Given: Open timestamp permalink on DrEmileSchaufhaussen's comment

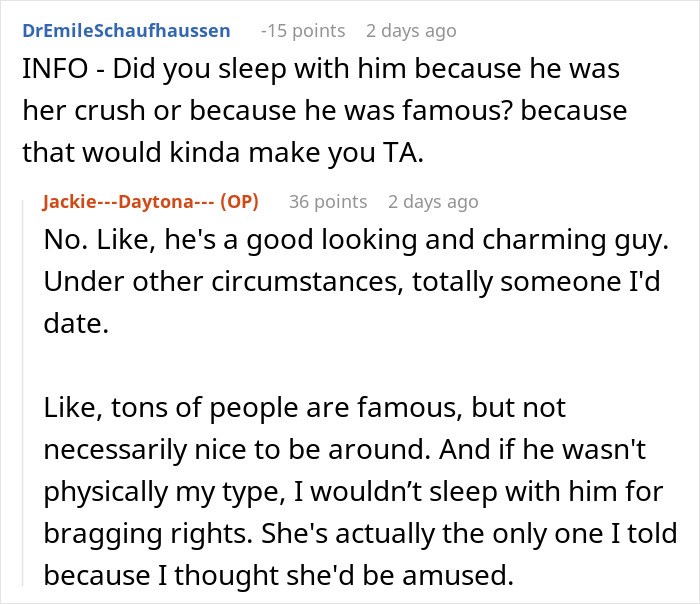Looking at the screenshot, I should [x=411, y=31].
